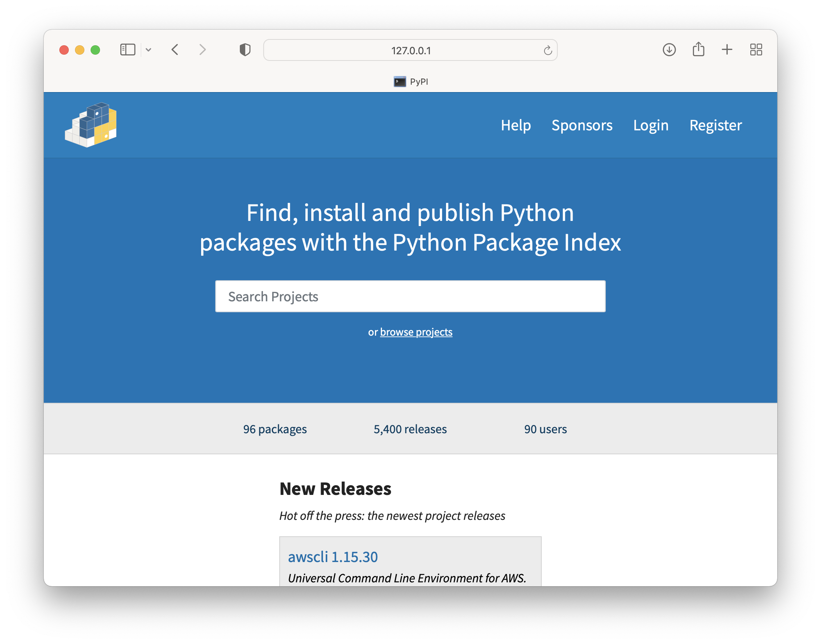Screen dimensions: 821x644
Task: Toggle the Safari sidebar button
Action: [x=128, y=50]
